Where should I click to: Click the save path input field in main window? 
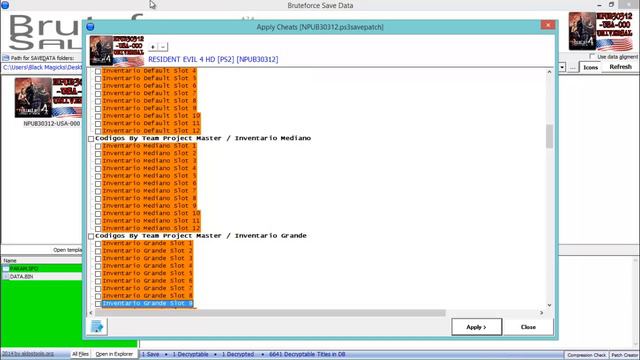pyautogui.click(x=42, y=67)
